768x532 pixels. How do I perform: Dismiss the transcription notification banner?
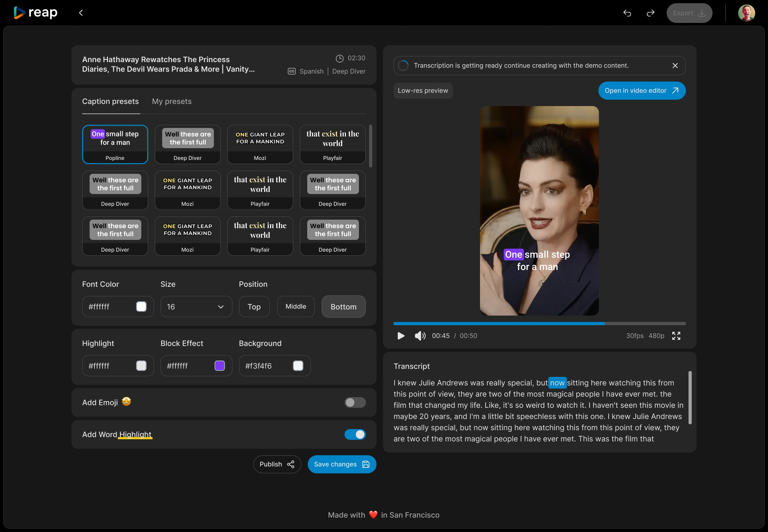(x=675, y=66)
